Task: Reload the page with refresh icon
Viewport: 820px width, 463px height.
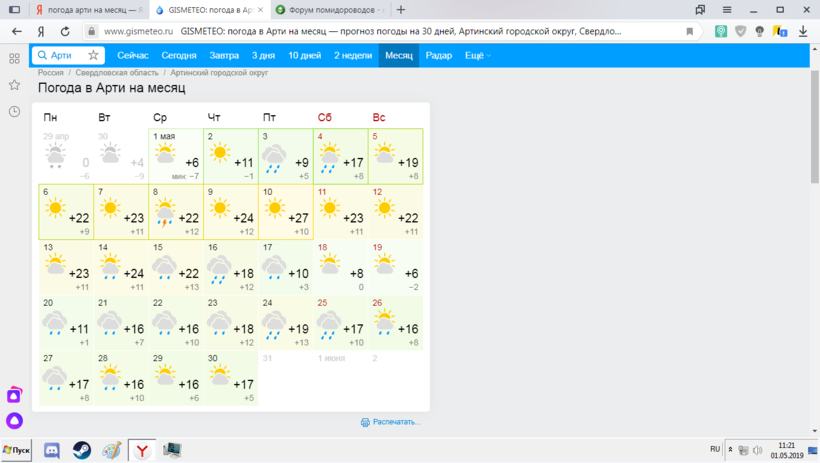Action: click(64, 31)
